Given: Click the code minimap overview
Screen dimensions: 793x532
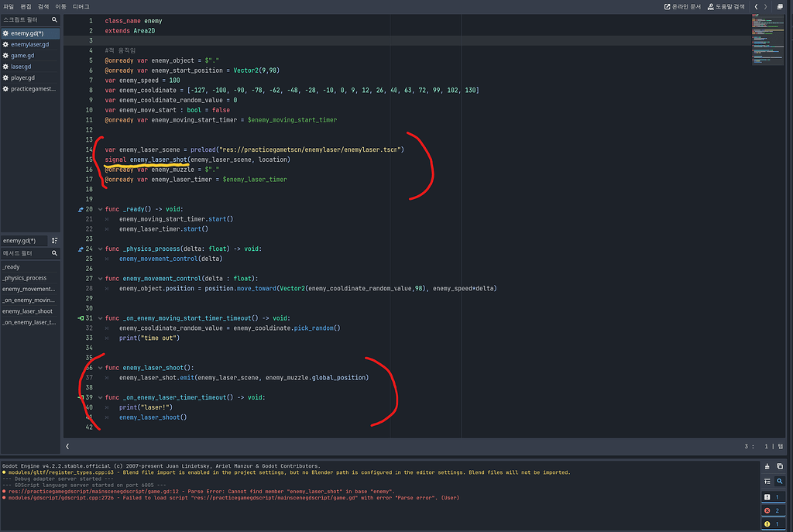Looking at the screenshot, I should pos(767,40).
